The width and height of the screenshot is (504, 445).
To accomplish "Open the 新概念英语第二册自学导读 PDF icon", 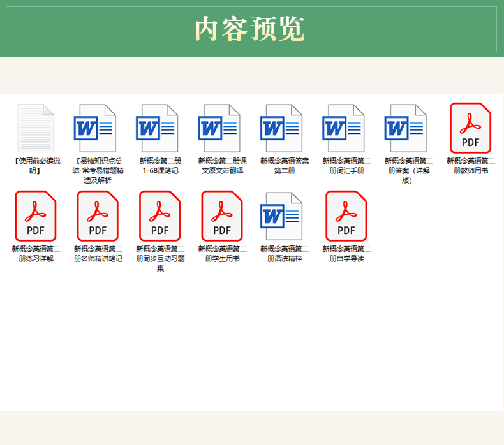I will click(346, 216).
